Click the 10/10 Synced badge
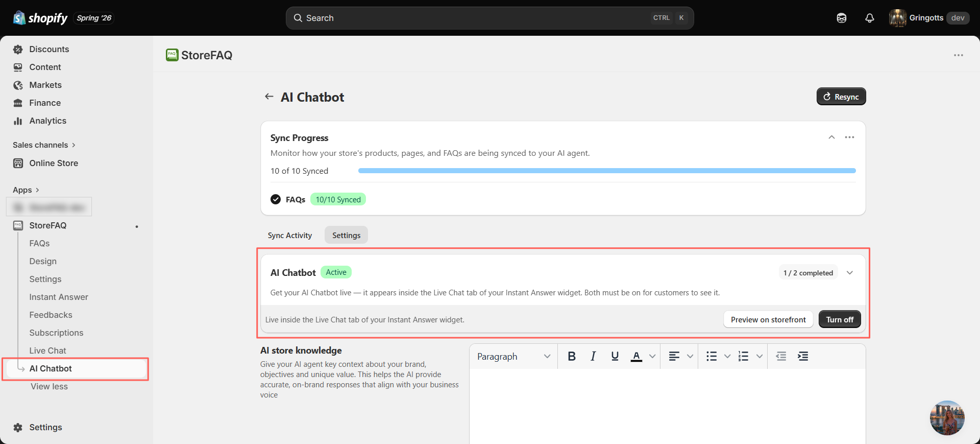This screenshot has width=980, height=444. 338,199
